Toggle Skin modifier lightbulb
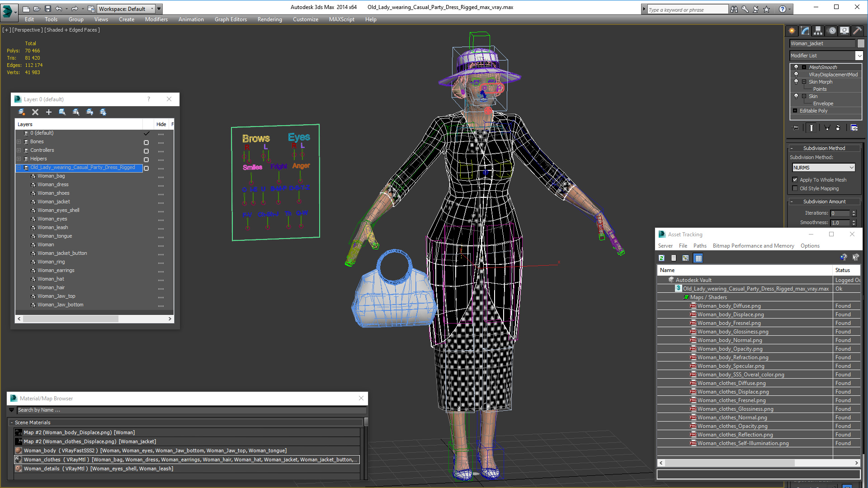868x488 pixels. click(796, 96)
